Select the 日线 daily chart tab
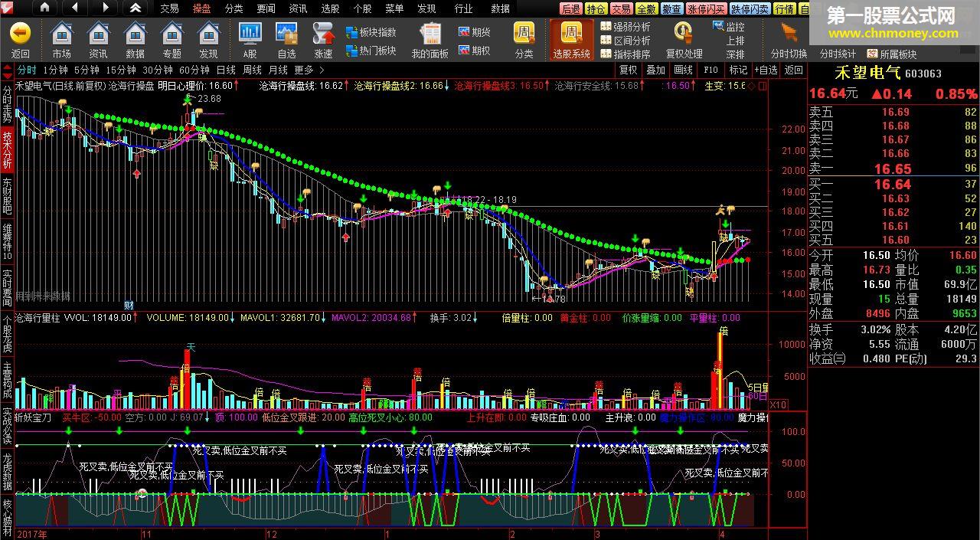 point(226,70)
